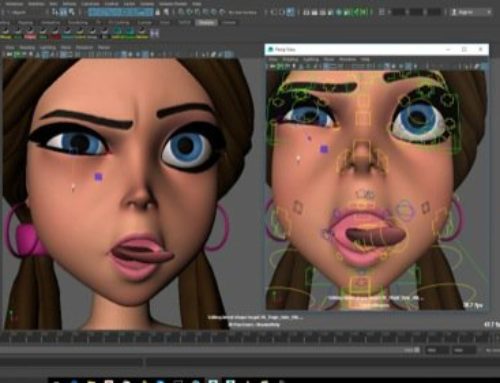Open the main viewport Show menu

pos(66,48)
